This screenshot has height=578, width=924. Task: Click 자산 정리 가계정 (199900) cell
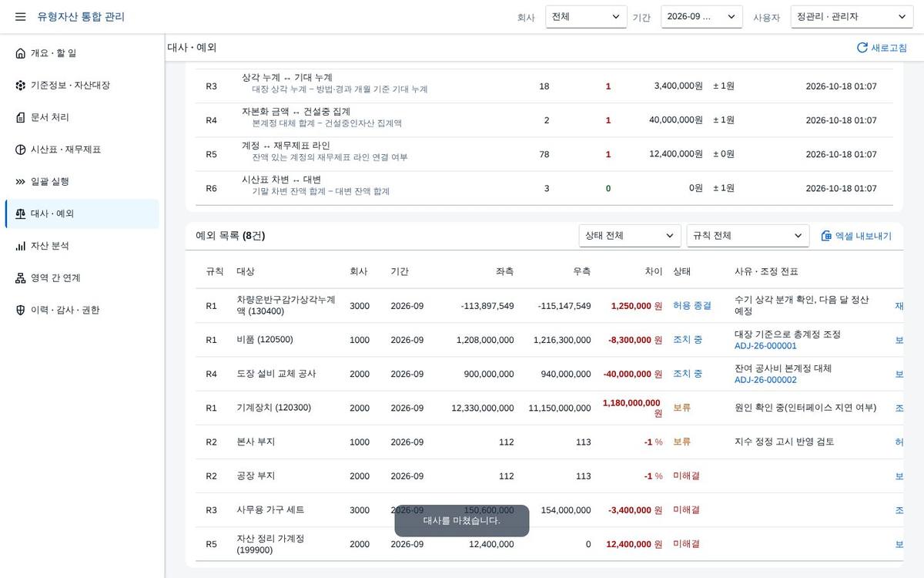270,544
